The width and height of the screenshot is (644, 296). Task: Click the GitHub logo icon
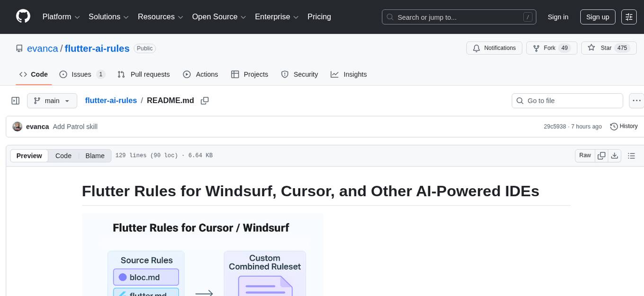point(23,17)
